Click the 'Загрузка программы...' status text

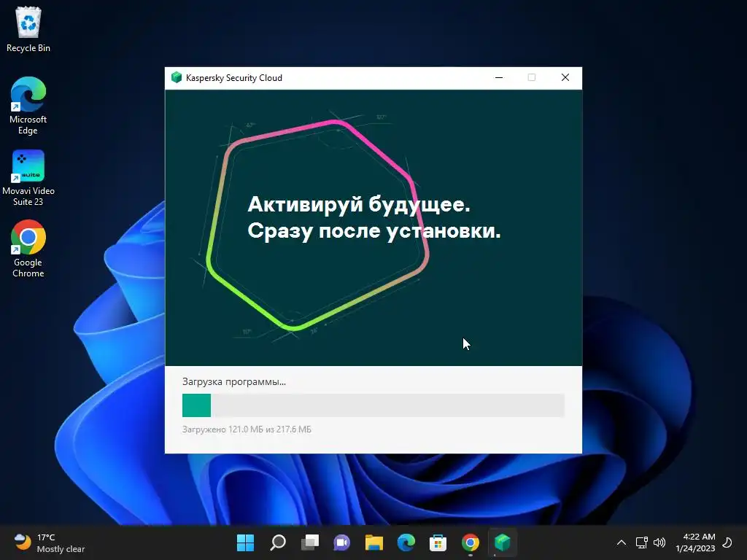coord(234,381)
